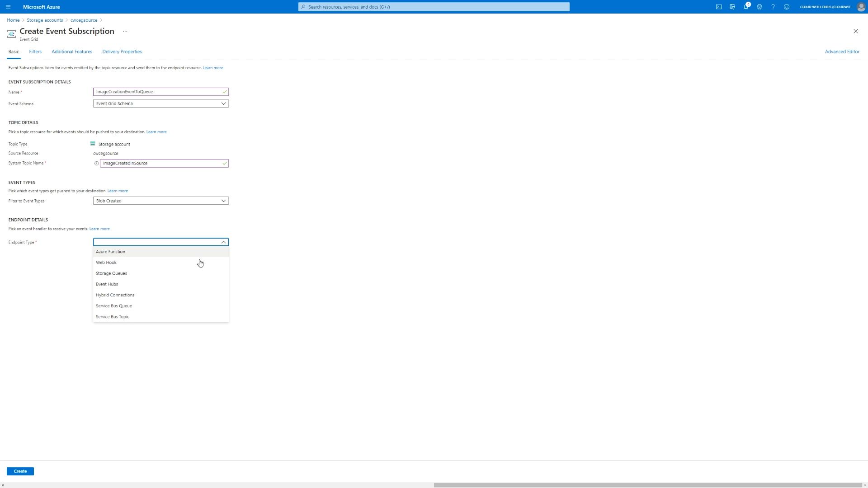This screenshot has height=488, width=868.
Task: Open the Delivery Properties tab
Action: pos(122,52)
